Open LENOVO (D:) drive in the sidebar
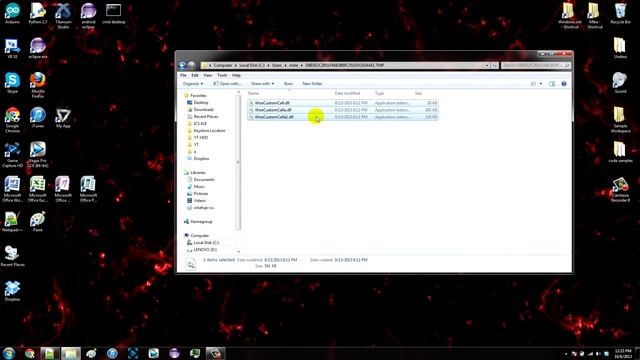The image size is (640, 360). (205, 249)
